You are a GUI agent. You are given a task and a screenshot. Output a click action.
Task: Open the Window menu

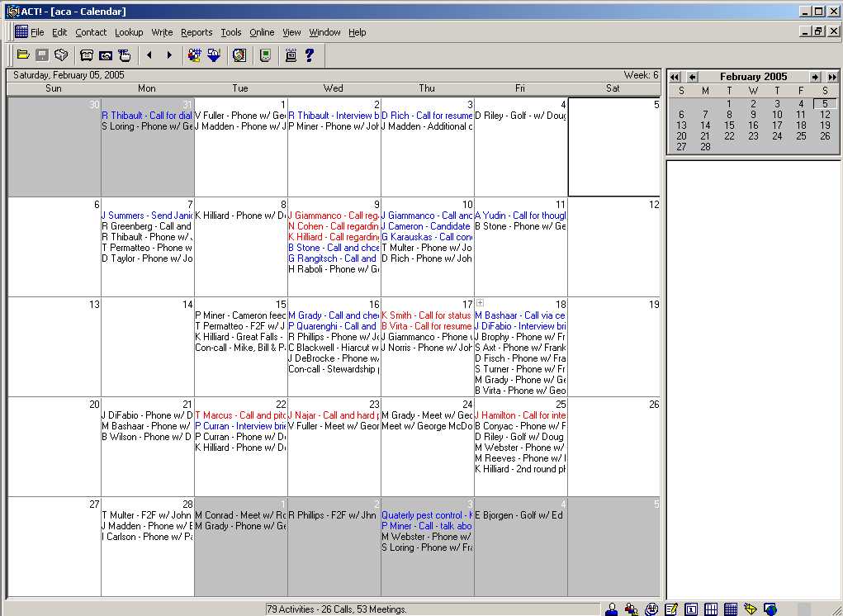point(324,32)
